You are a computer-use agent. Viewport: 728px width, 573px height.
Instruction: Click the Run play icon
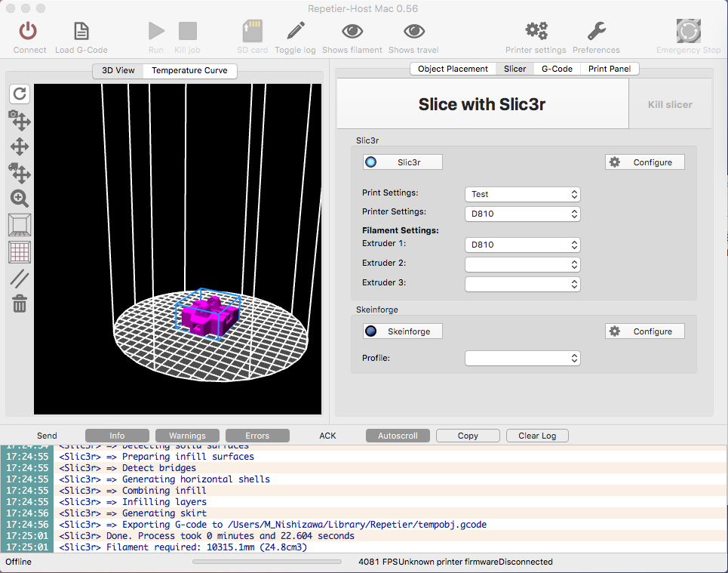click(x=156, y=31)
